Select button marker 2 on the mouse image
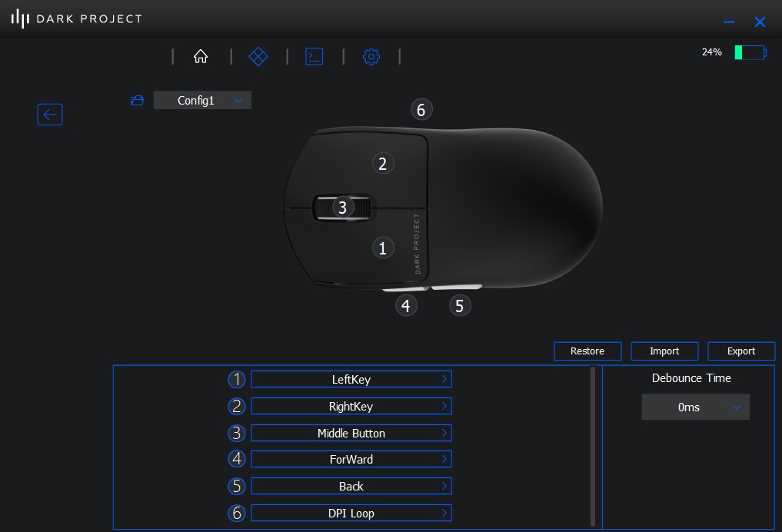This screenshot has width=782, height=532. tap(383, 164)
